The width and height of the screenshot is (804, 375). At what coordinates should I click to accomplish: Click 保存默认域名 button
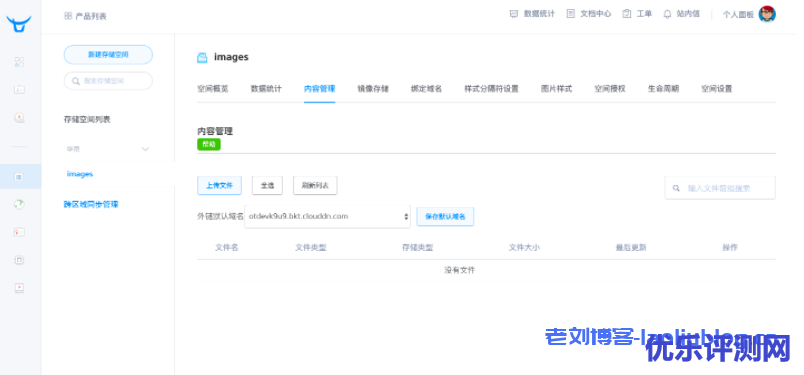pos(445,216)
